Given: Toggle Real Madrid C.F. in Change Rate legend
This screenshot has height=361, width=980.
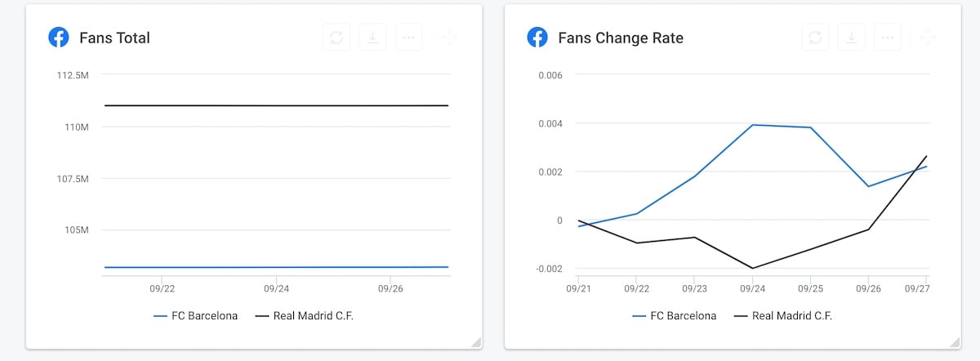Looking at the screenshot, I should (x=783, y=316).
